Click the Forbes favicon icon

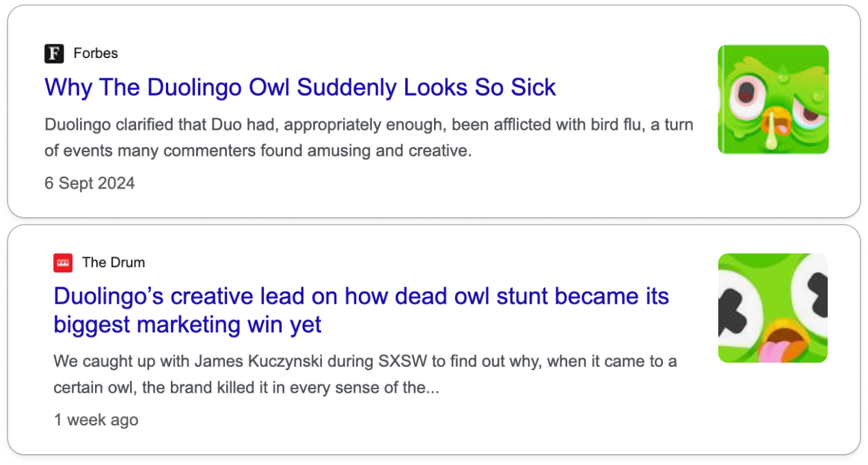[54, 53]
